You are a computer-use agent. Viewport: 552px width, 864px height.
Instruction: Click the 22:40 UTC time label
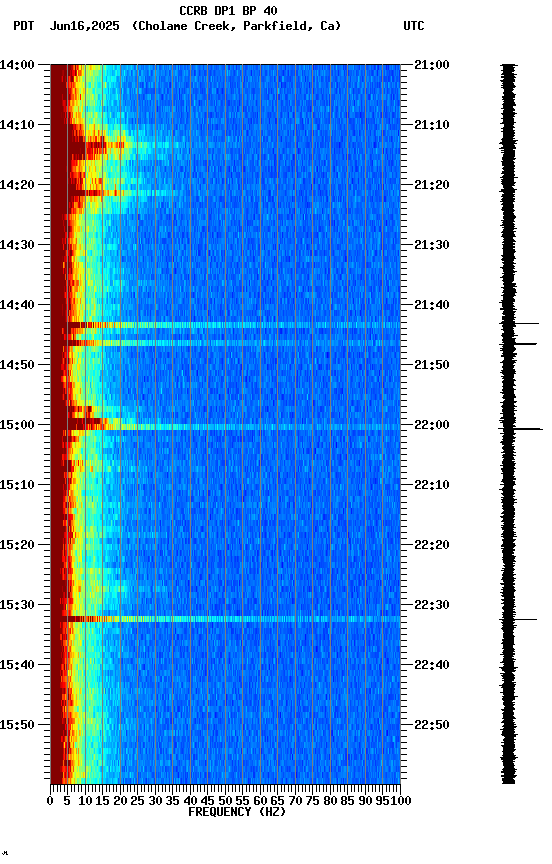point(431,665)
